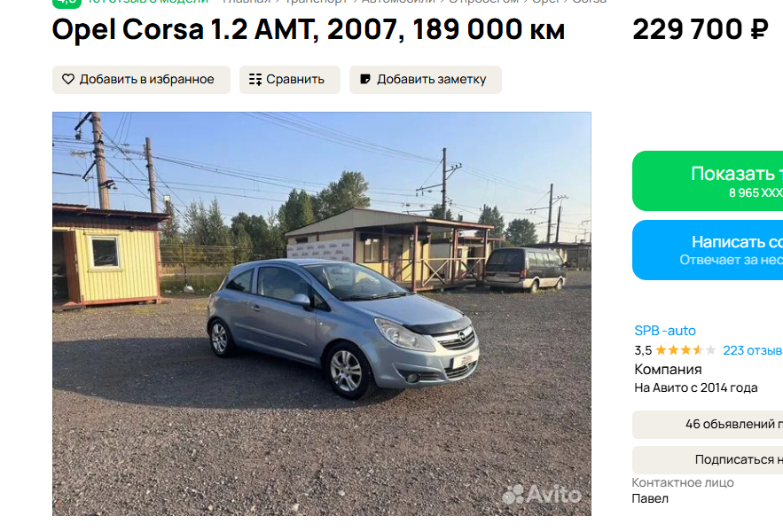Show seller phone with green Показать button
The width and height of the screenshot is (783, 532).
click(x=708, y=181)
